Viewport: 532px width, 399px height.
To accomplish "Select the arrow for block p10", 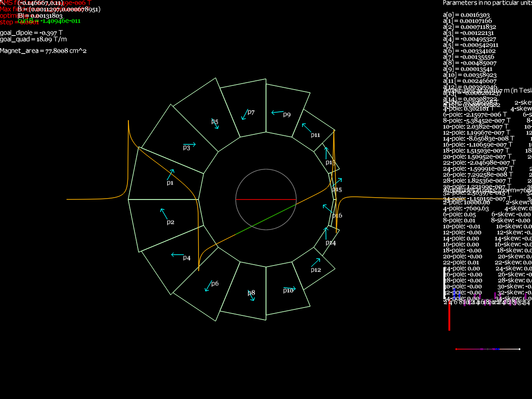I will (290, 289).
